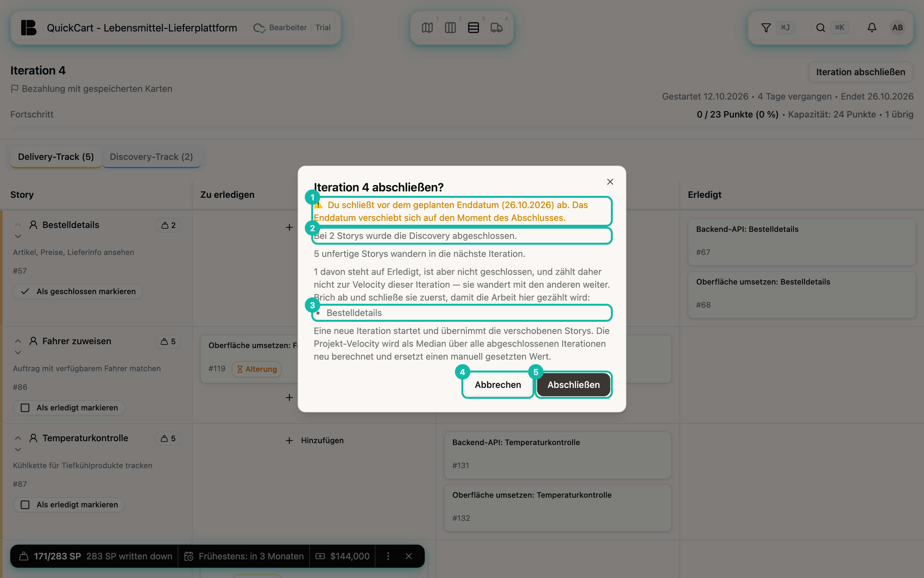Collapse the Bestelldetails story row chevron up
The height and width of the screenshot is (578, 924).
(x=18, y=225)
